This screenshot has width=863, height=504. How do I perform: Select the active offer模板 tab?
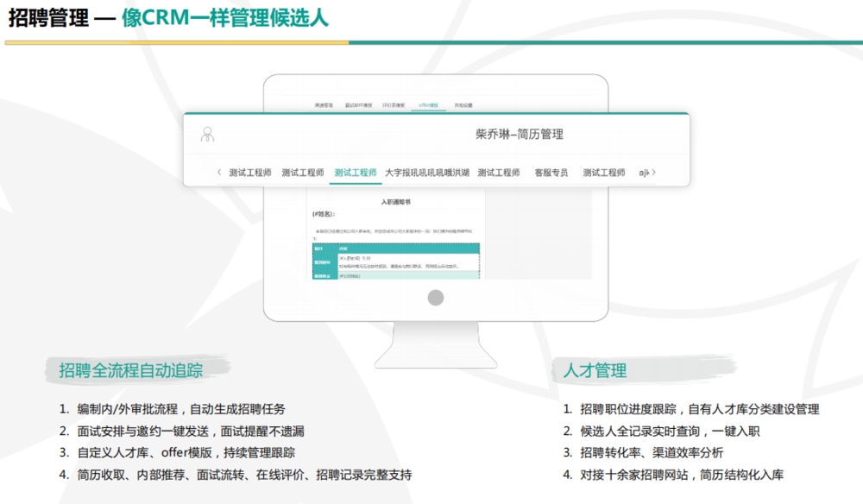[428, 105]
